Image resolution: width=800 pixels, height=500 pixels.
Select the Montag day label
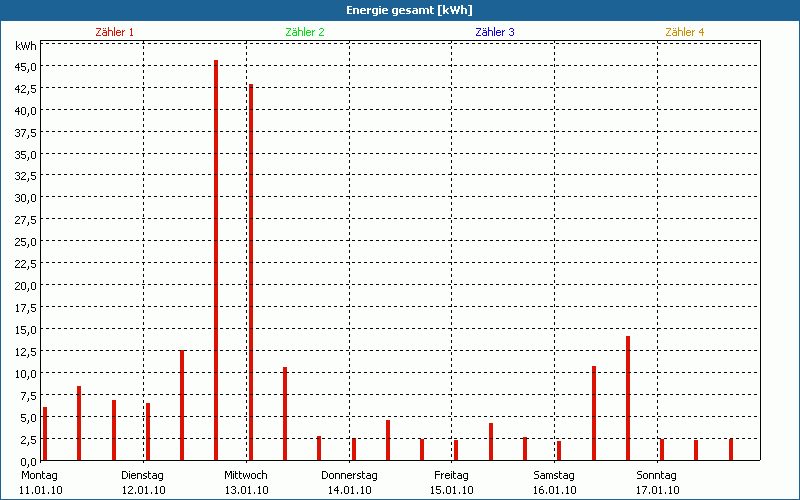click(x=39, y=476)
